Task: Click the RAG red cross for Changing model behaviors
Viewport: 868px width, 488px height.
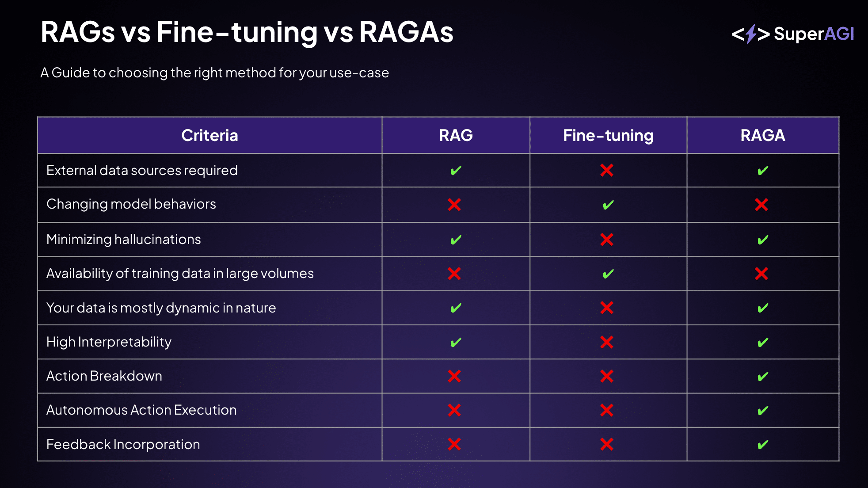Action: (454, 205)
